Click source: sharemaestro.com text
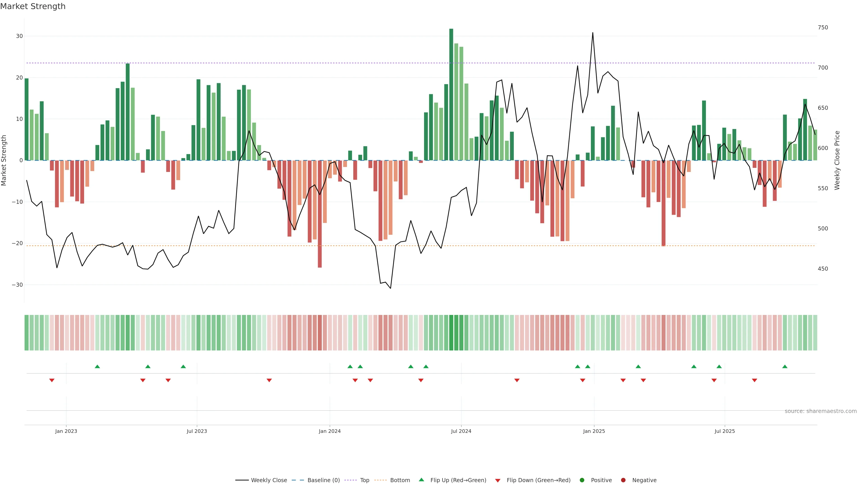The image size is (868, 488). click(x=821, y=411)
